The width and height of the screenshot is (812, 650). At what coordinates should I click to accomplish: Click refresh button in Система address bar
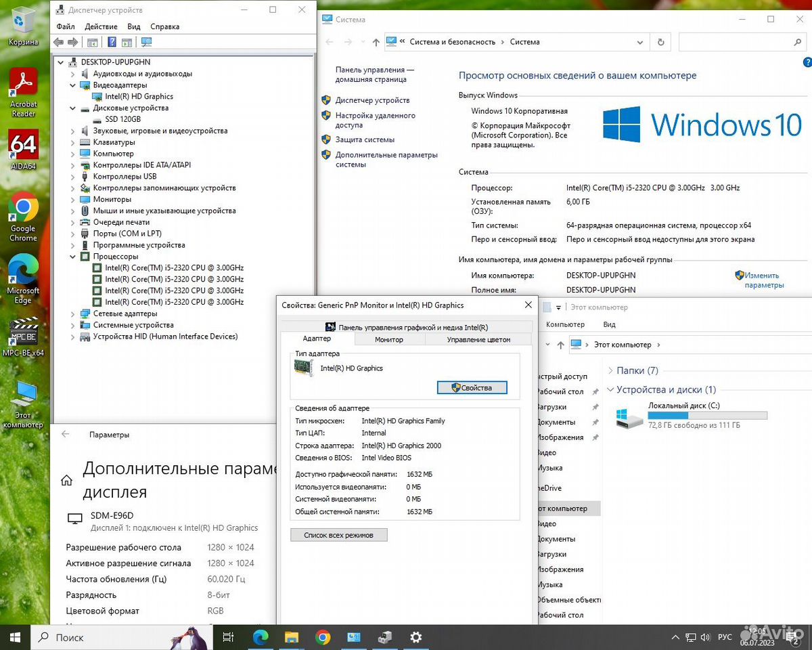[x=661, y=42]
